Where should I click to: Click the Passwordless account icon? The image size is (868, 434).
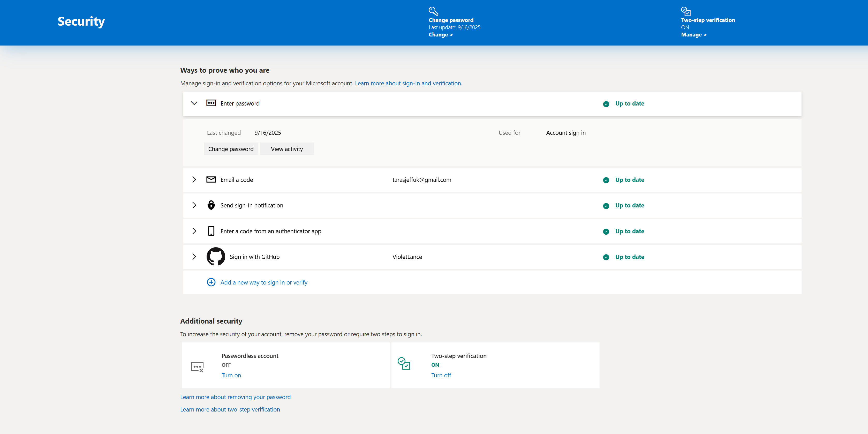click(197, 366)
